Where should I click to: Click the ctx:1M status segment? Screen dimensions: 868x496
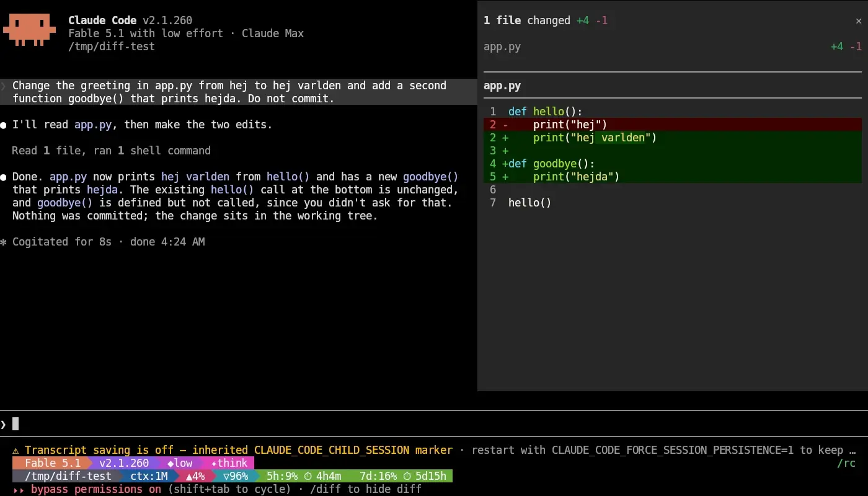click(x=149, y=476)
